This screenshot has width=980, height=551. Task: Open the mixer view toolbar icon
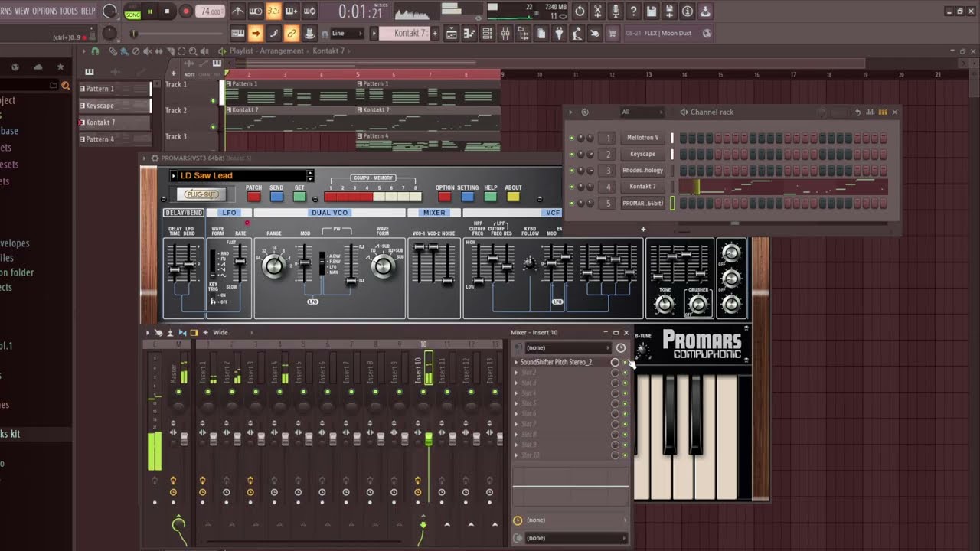[x=505, y=34]
